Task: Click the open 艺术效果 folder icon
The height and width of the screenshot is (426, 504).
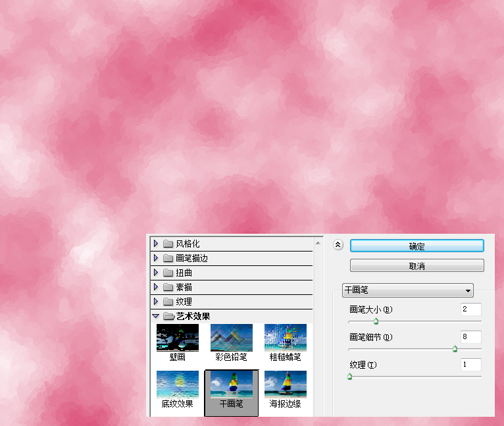Action: pos(168,316)
